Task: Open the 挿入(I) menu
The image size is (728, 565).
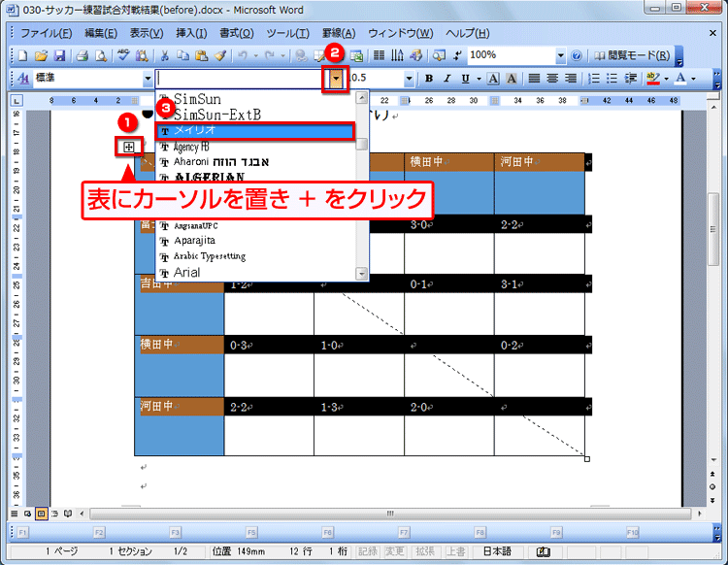Action: (x=191, y=33)
